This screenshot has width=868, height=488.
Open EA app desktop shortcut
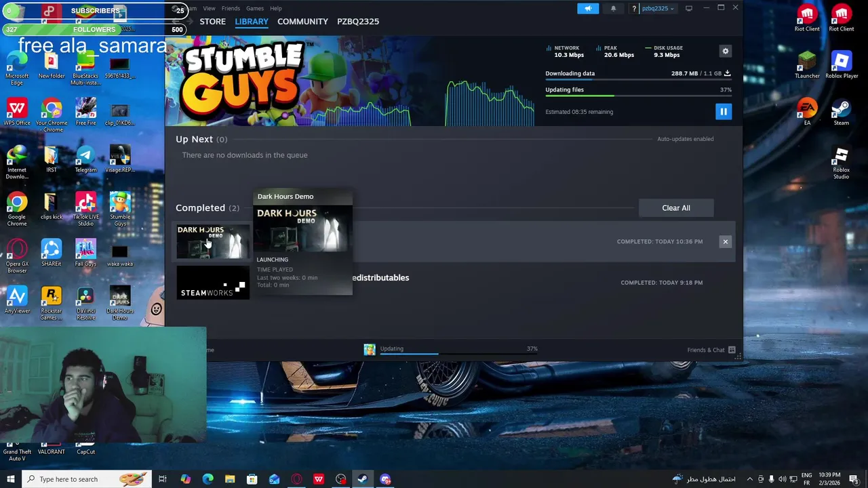807,113
